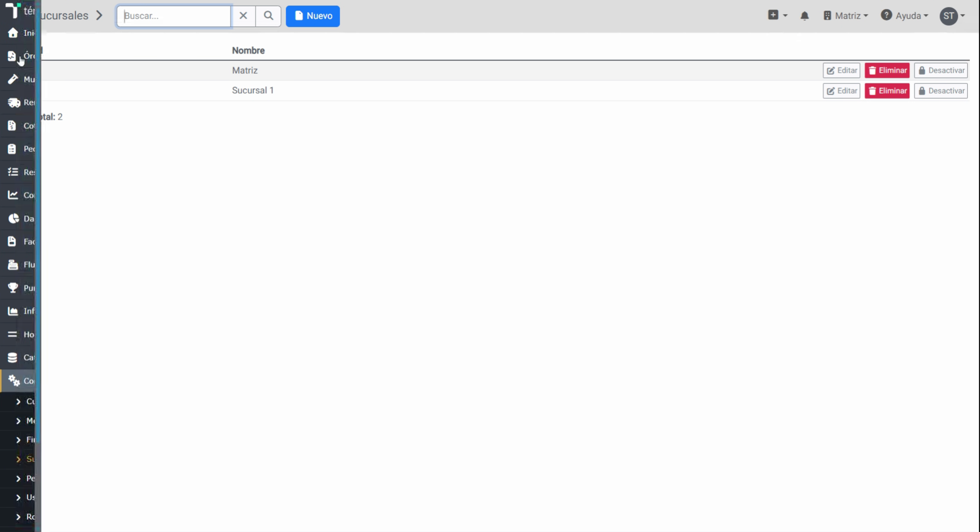Open the home icon in sidebar

coord(13,33)
